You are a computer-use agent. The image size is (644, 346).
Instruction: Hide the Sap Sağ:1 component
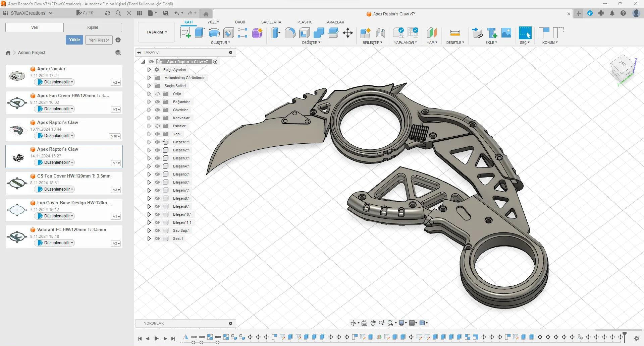click(x=157, y=230)
